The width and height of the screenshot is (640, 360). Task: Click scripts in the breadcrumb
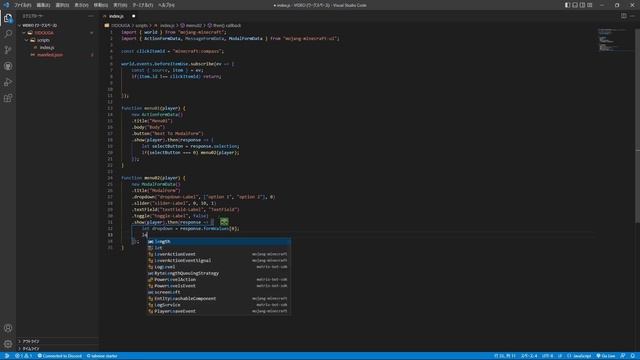(x=141, y=25)
